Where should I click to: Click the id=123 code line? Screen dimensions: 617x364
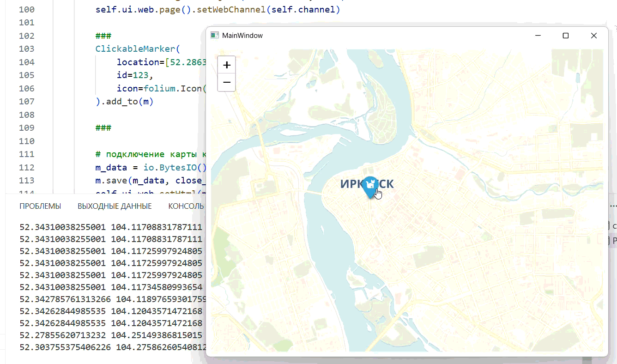coord(134,75)
